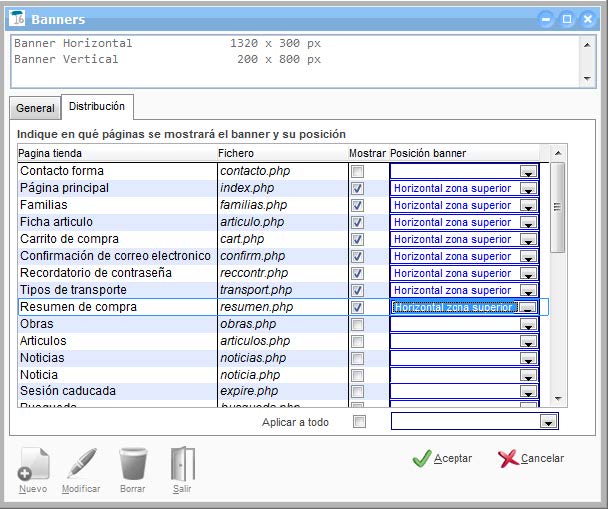Enable Mostrar for Obras row
Image resolution: width=609 pixels, height=509 pixels.
tap(357, 325)
